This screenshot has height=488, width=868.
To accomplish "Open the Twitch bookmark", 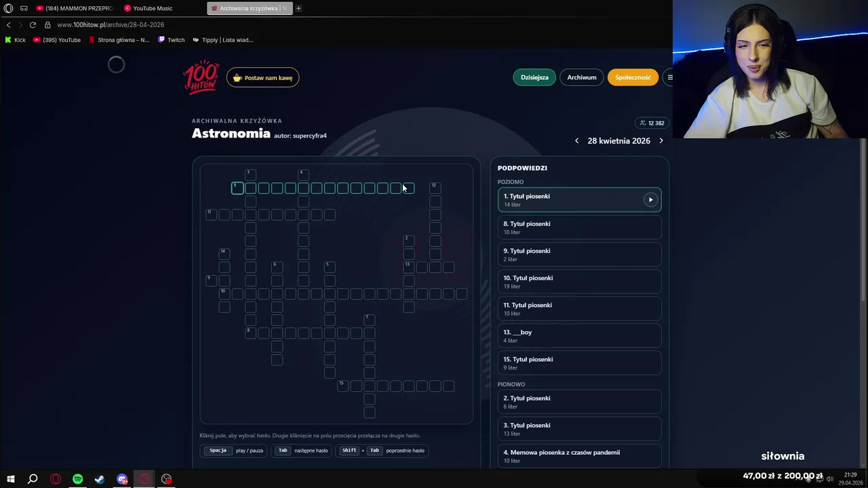I will pos(172,40).
